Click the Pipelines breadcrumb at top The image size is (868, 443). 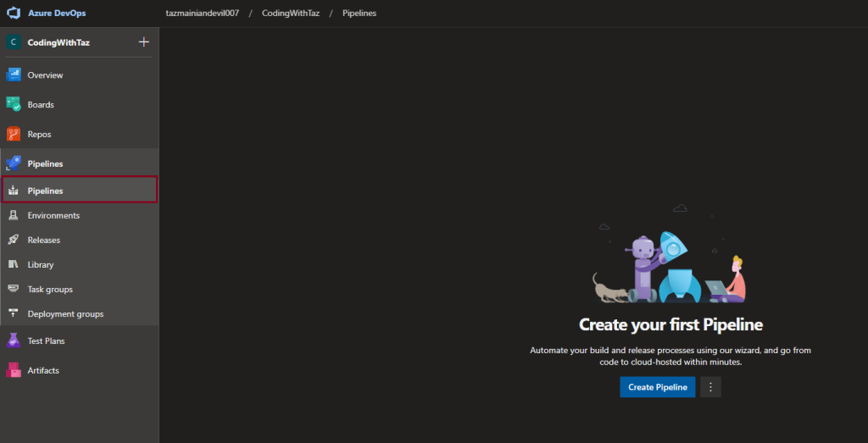[359, 14]
